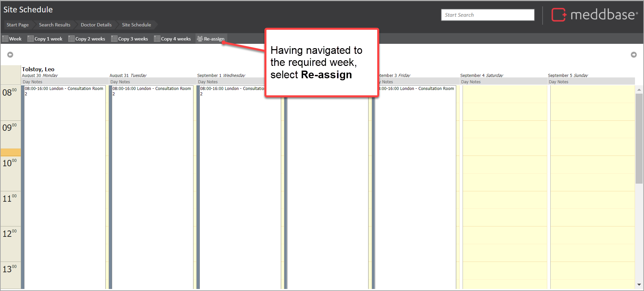
Task: Click Day Notes for September 4 Saturday
Action: [x=471, y=82]
